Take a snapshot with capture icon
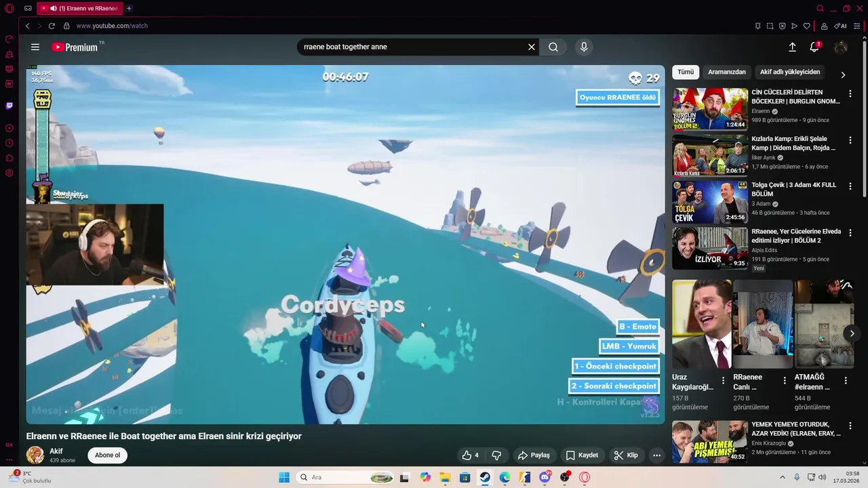This screenshot has height=488, width=868. point(770,26)
